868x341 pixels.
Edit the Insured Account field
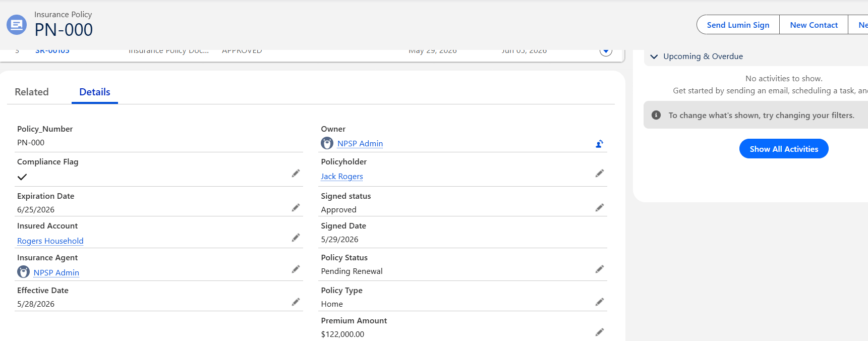point(296,238)
